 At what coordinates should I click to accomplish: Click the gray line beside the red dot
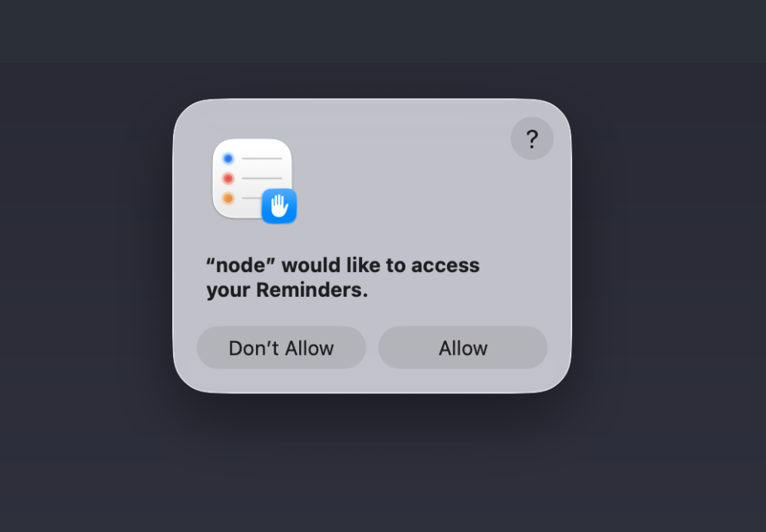pyautogui.click(x=262, y=179)
